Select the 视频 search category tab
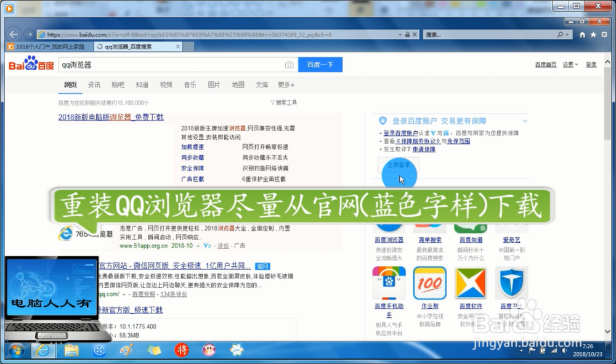Screen dimensions: 616x364 pos(166,85)
